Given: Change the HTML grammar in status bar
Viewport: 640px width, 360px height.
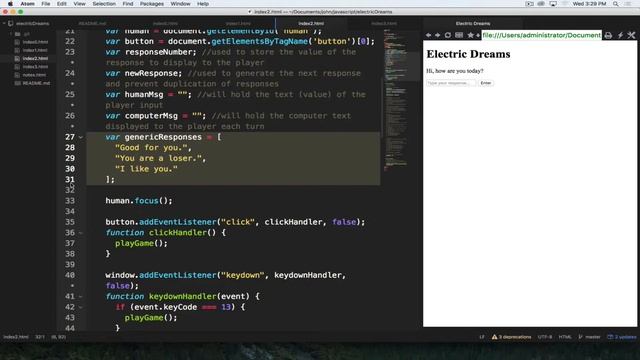Looking at the screenshot, I should pyautogui.click(x=565, y=337).
